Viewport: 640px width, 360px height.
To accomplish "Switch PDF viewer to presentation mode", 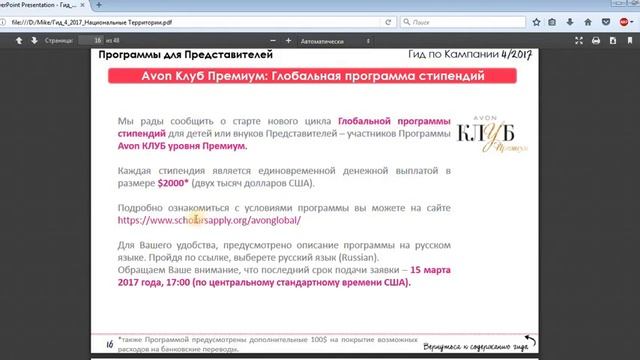I will click(x=579, y=41).
